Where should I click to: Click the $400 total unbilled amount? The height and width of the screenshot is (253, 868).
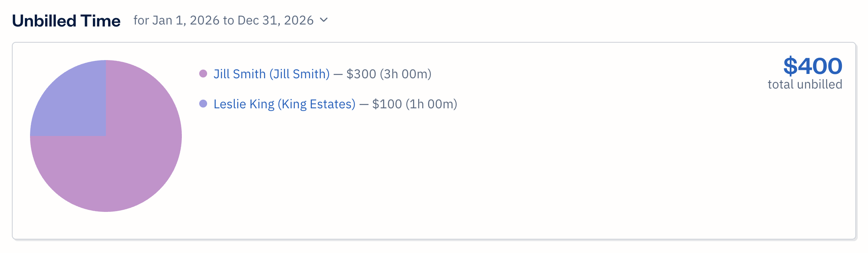tap(813, 66)
